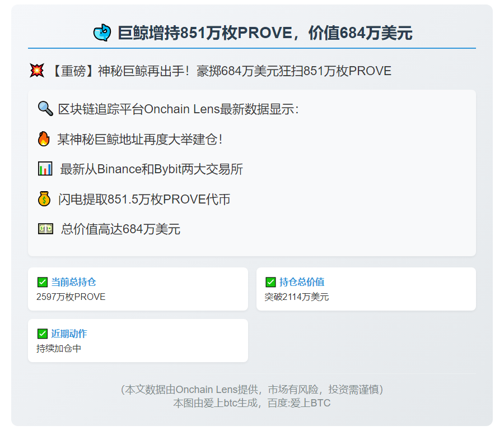Click the 本图由爱上btc生成 credit line
The image size is (504, 444).
click(251, 403)
